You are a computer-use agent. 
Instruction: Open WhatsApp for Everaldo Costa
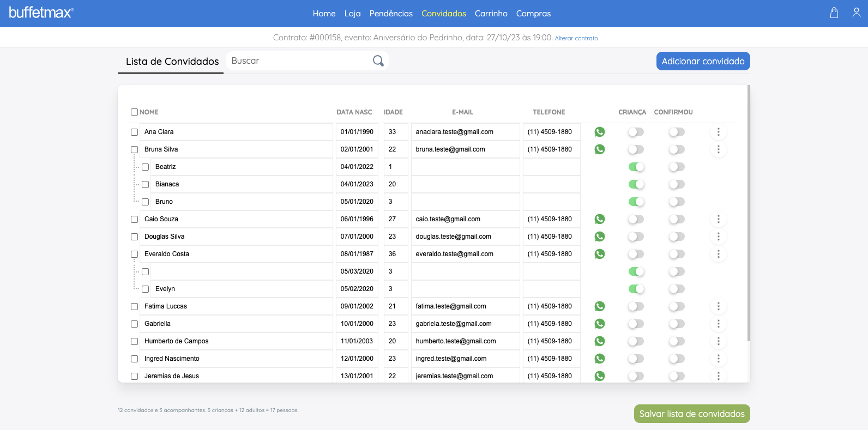coord(600,254)
